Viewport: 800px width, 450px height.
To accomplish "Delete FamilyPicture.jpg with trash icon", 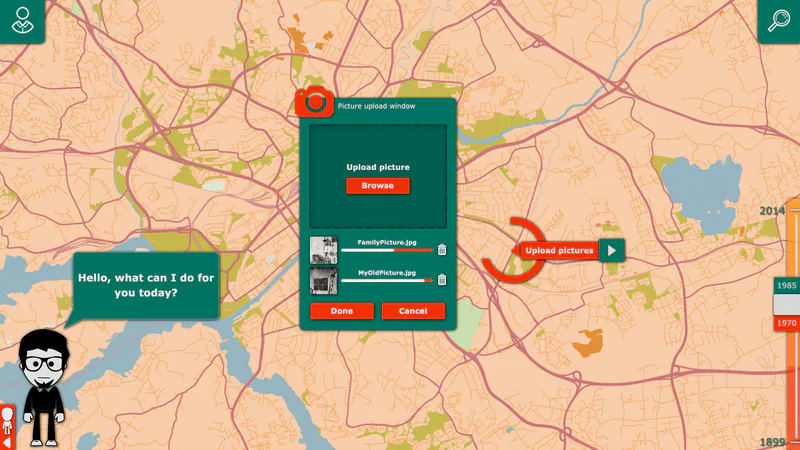I will click(x=442, y=249).
